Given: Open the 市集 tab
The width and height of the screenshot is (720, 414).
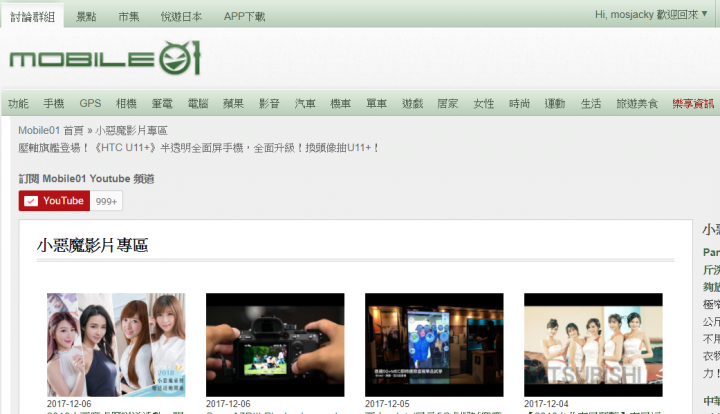Looking at the screenshot, I should click(129, 17).
